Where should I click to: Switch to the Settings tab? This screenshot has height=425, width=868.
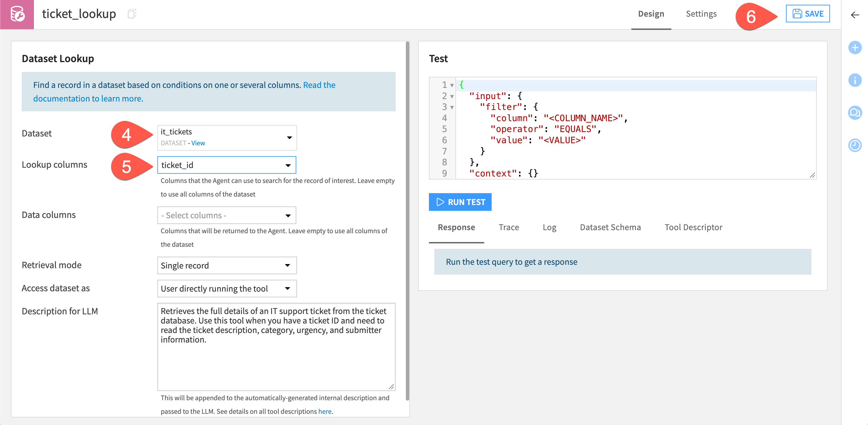[x=701, y=14]
